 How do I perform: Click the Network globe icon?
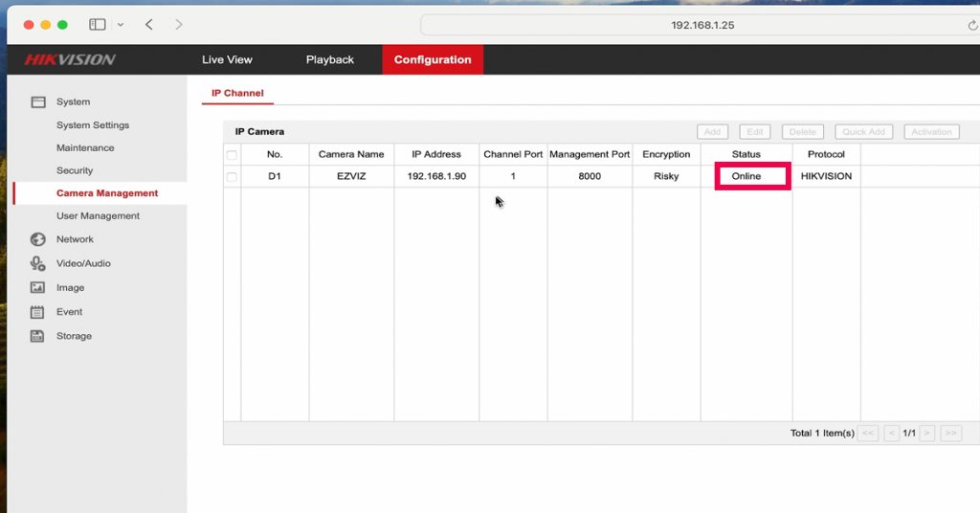[38, 239]
